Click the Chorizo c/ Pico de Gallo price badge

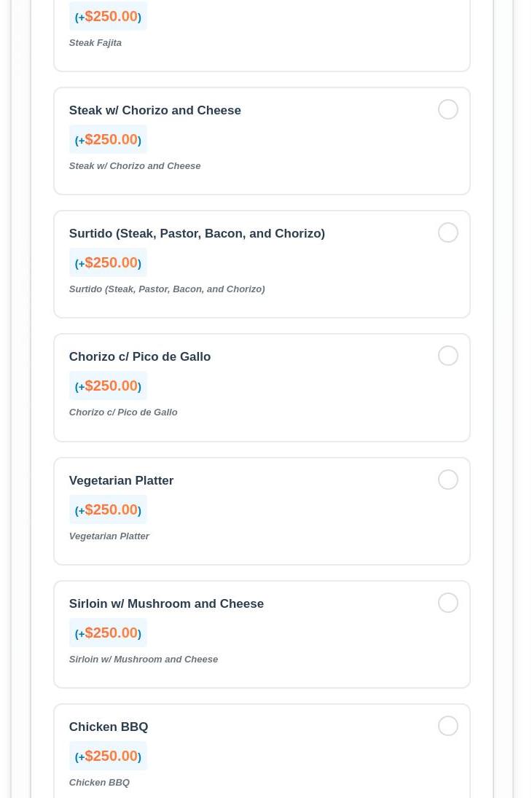point(108,386)
